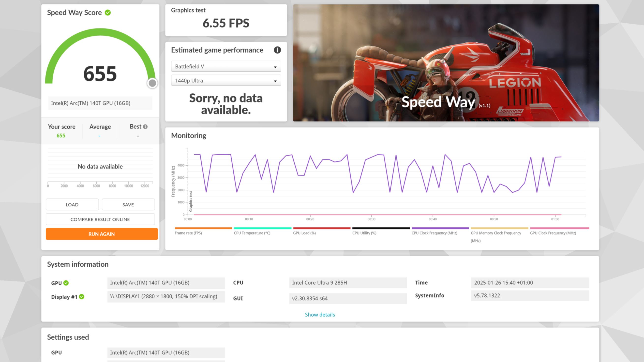Click the orange RUN AGAIN button

[102, 234]
